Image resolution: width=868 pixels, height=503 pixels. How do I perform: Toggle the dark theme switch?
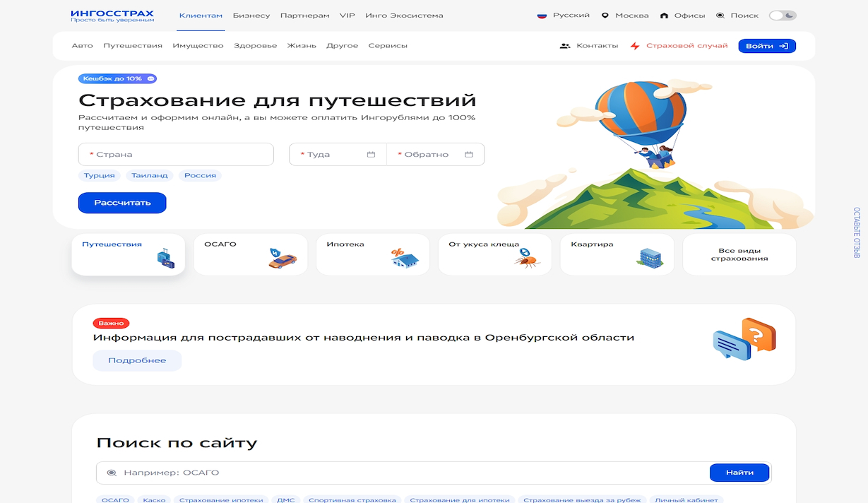tap(783, 16)
